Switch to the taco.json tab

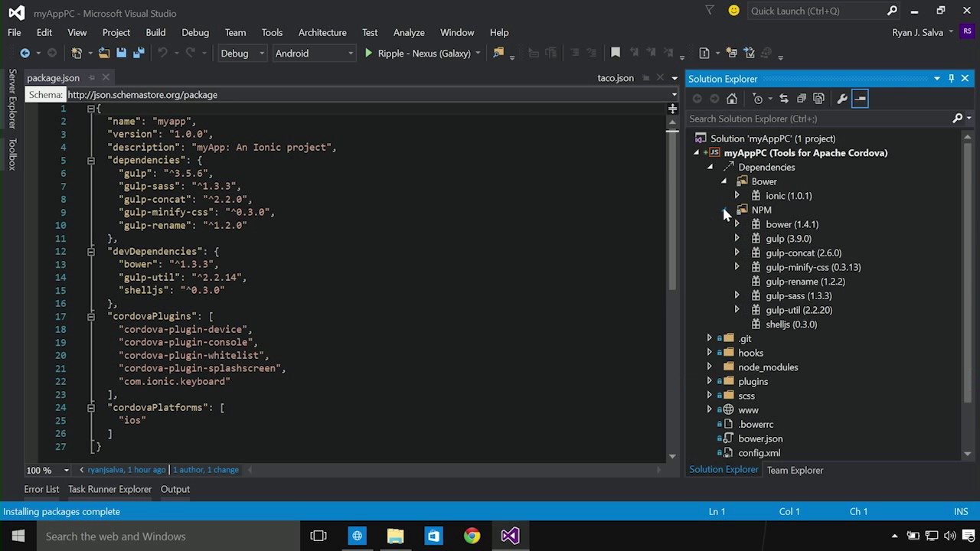(x=616, y=78)
